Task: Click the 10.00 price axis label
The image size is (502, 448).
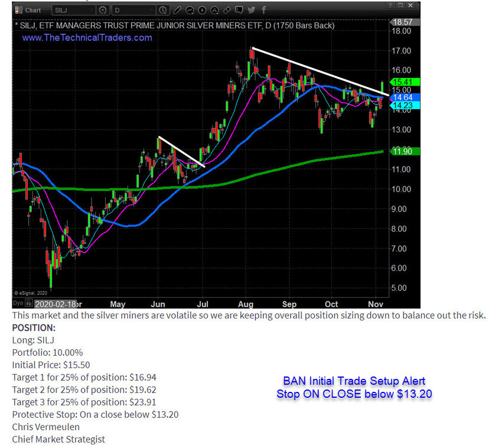Action: (402, 189)
